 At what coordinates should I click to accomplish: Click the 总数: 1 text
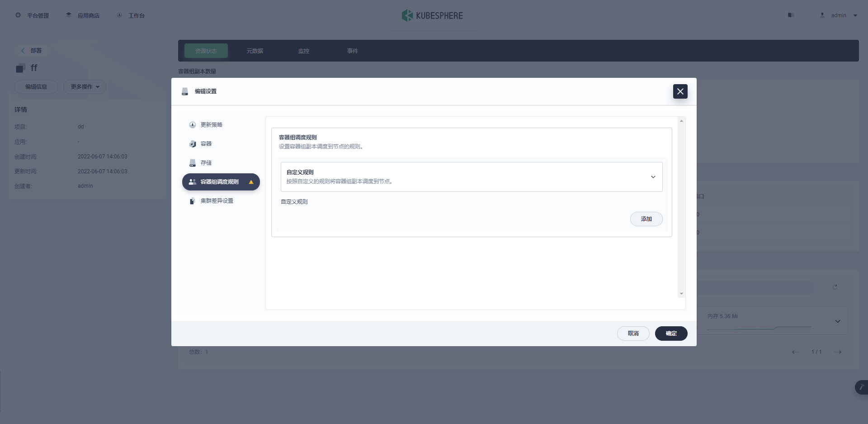click(198, 352)
